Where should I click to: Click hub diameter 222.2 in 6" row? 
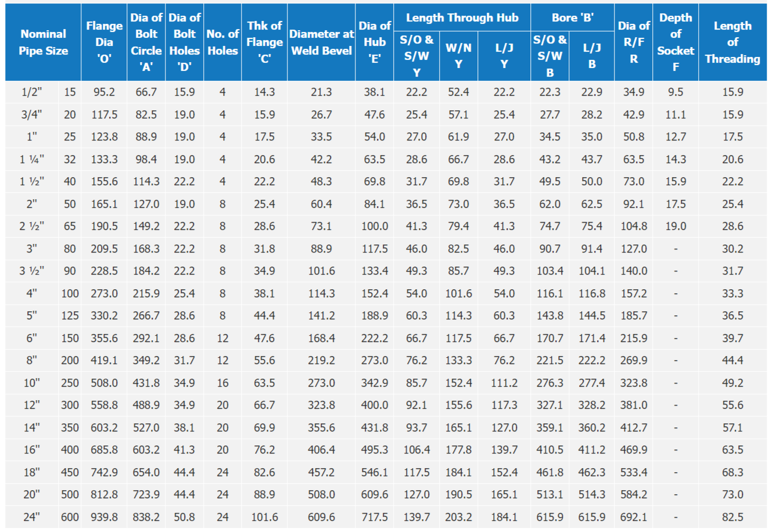[375, 339]
